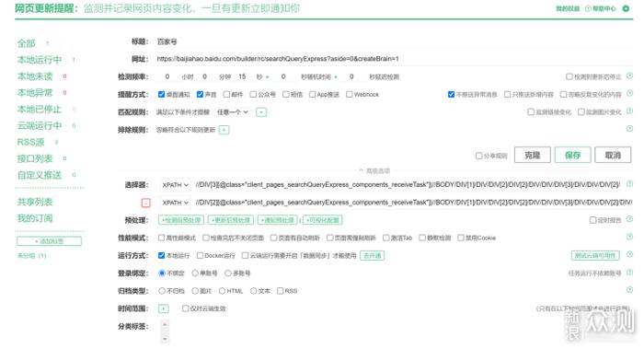Check the 只推送新增内容 checkbox
This screenshot has height=349, width=644.
[x=507, y=95]
